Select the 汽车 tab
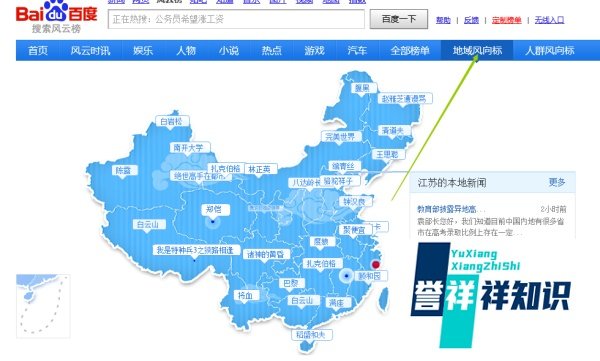 pos(357,51)
